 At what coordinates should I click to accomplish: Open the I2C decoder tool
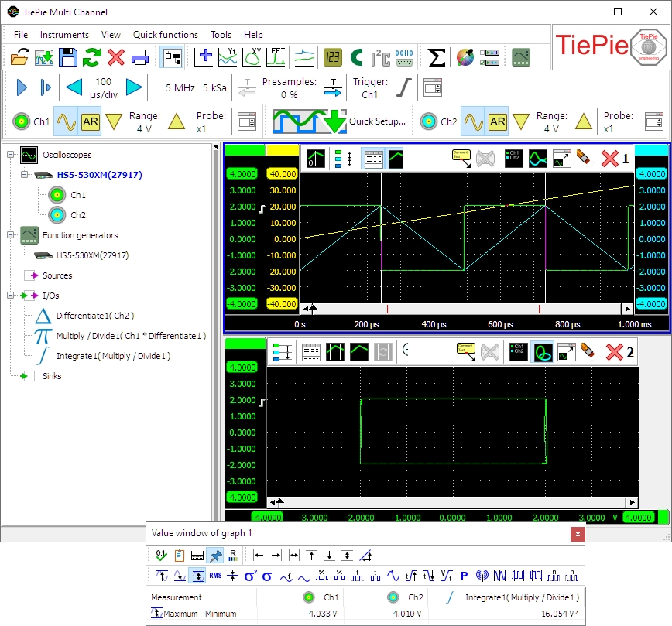[380, 56]
